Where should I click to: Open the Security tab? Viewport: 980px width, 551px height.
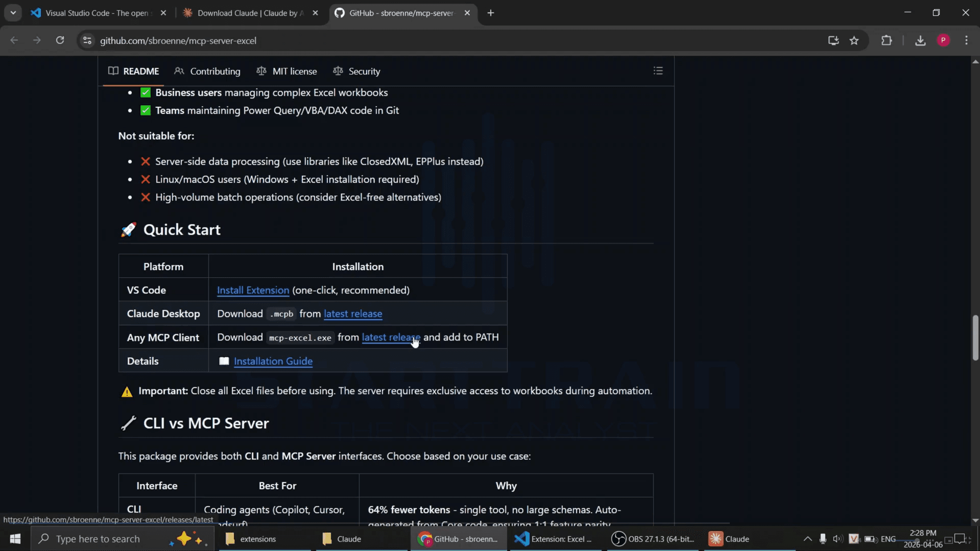coord(357,71)
